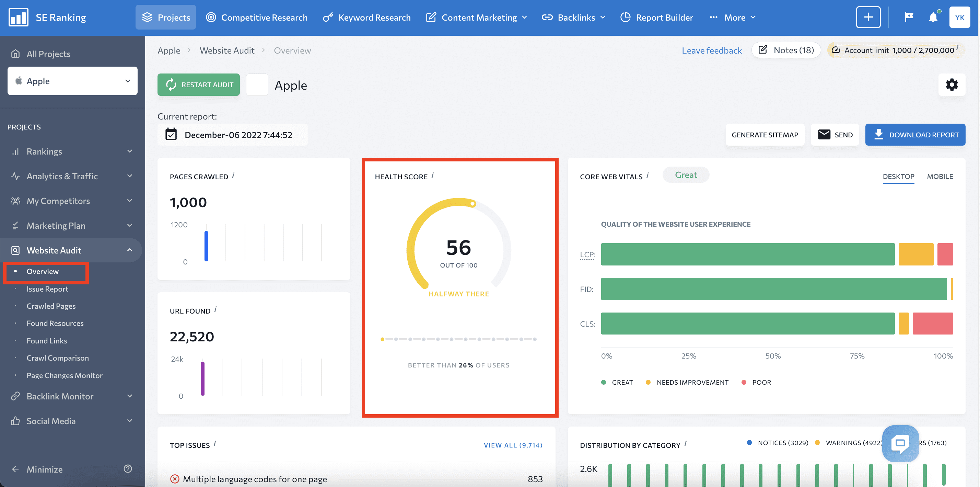The width and height of the screenshot is (980, 487).
Task: Click the All Projects home icon
Action: pyautogui.click(x=15, y=54)
